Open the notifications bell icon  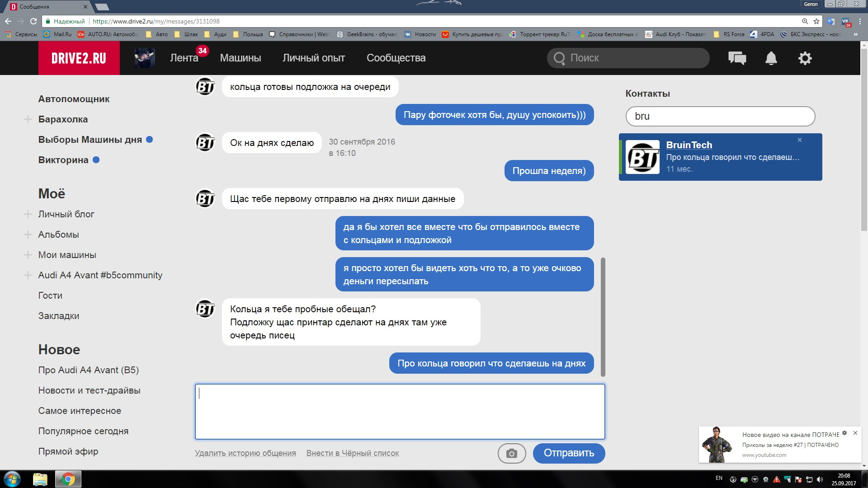click(x=771, y=58)
